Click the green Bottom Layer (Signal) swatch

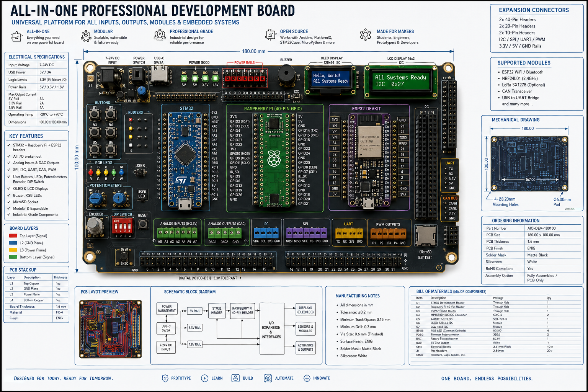click(x=13, y=257)
